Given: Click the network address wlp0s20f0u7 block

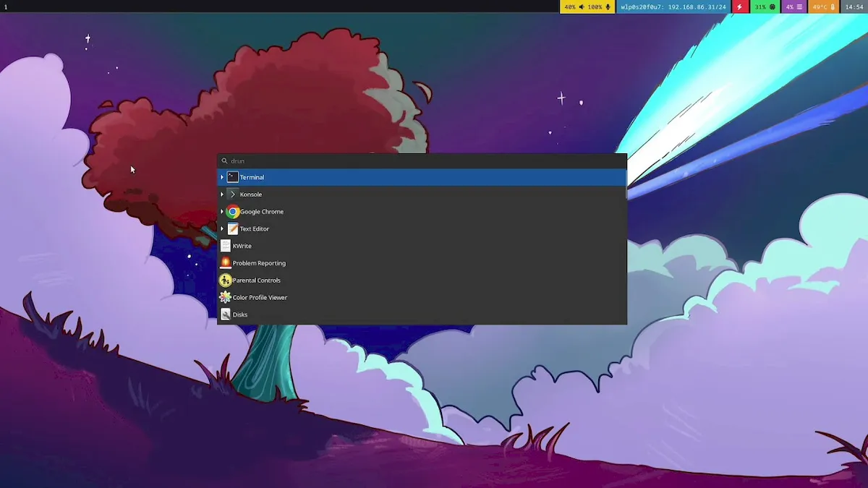Looking at the screenshot, I should point(673,7).
